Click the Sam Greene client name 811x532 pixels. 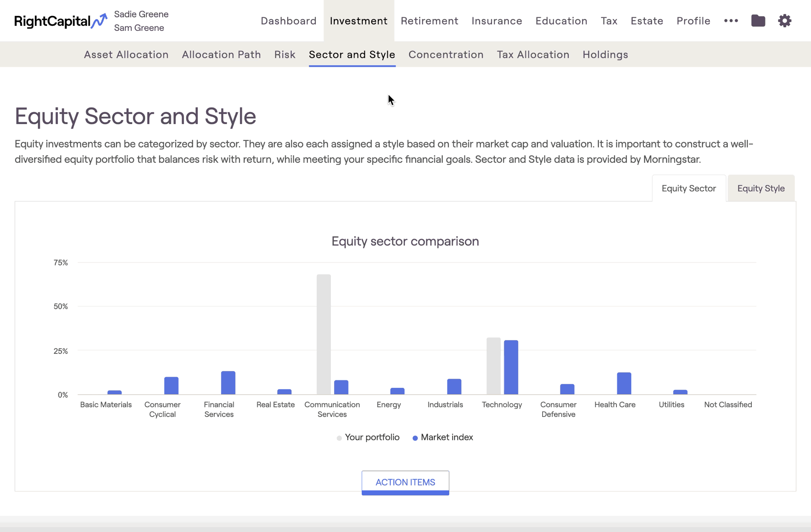click(139, 28)
